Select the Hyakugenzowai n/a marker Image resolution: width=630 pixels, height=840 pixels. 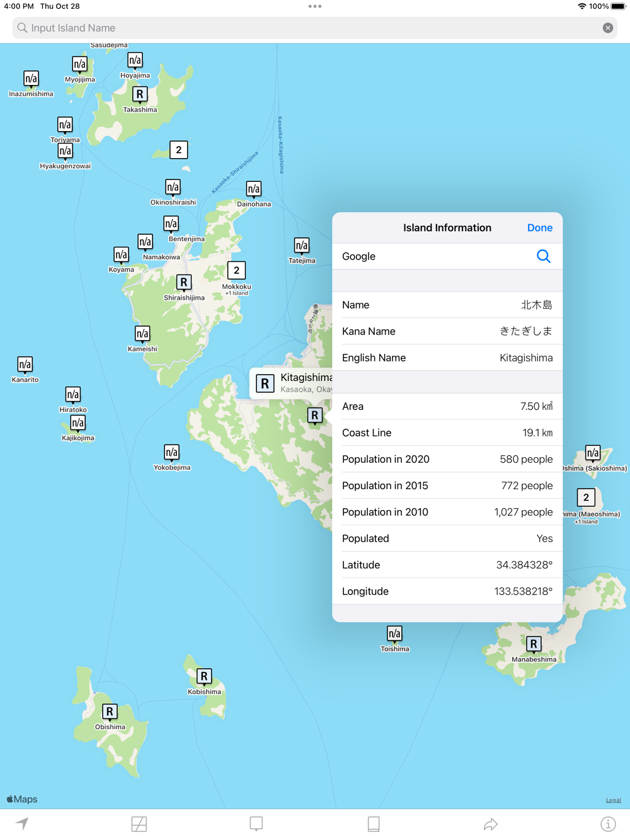[x=65, y=151]
